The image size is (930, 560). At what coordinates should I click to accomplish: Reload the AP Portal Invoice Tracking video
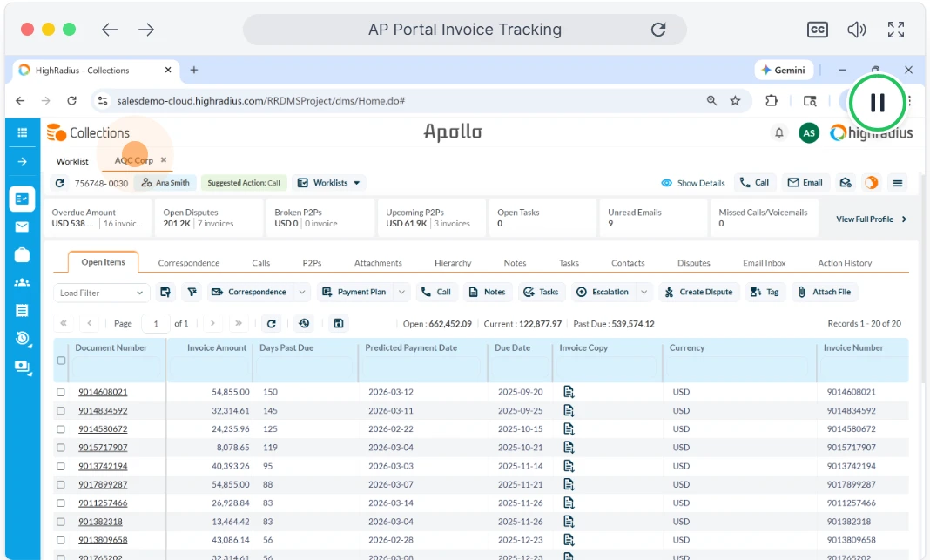658,30
